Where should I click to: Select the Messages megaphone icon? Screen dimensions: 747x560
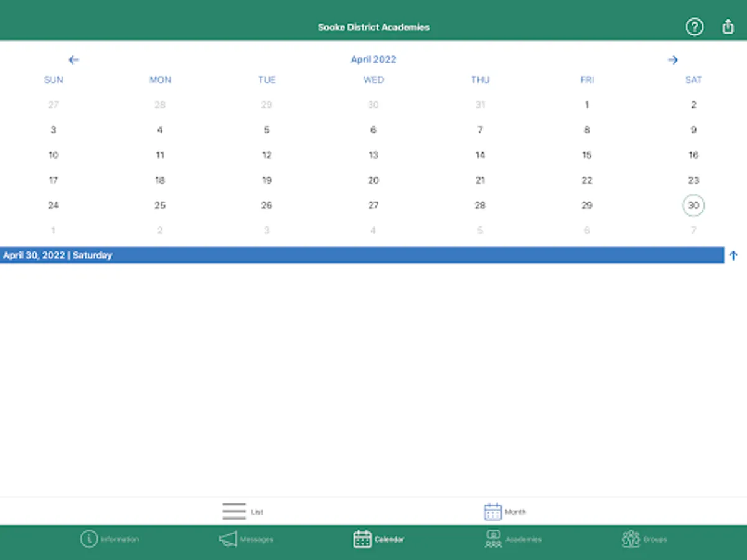click(228, 539)
